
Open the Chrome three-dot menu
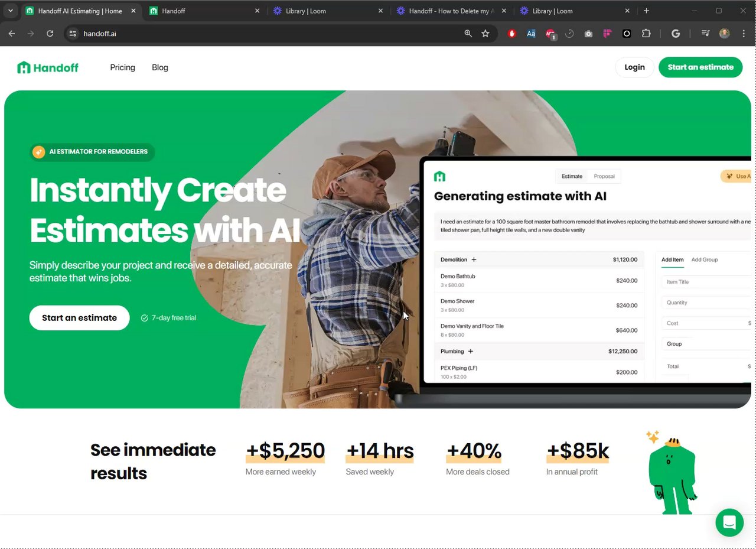(744, 34)
